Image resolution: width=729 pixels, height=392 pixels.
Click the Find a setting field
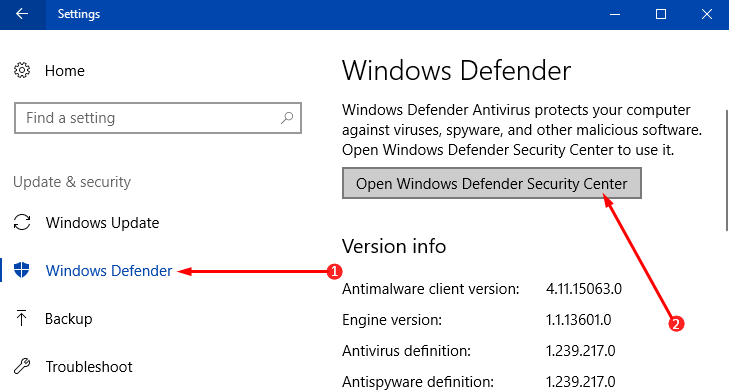click(158, 118)
